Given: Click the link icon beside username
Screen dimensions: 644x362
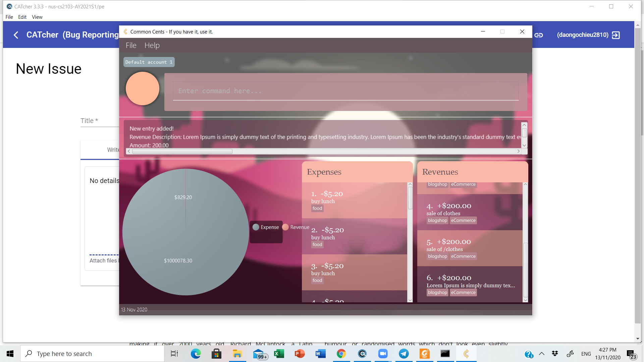Looking at the screenshot, I should [x=539, y=35].
